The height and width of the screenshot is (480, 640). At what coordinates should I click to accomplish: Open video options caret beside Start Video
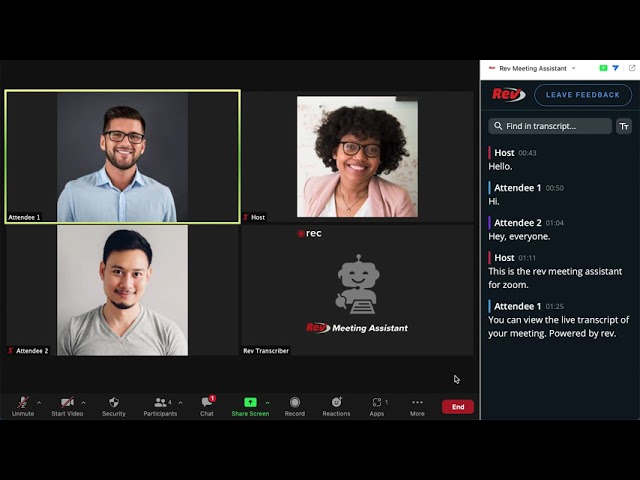click(83, 403)
